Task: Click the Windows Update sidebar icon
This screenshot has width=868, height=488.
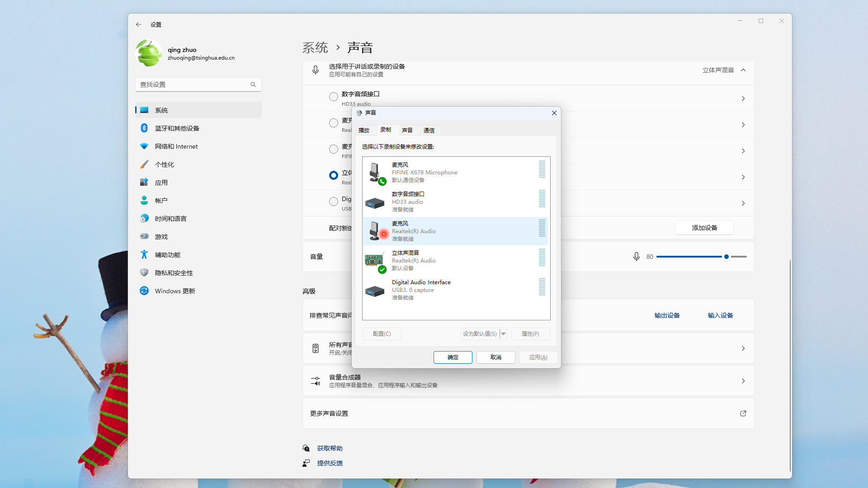Action: tap(144, 291)
